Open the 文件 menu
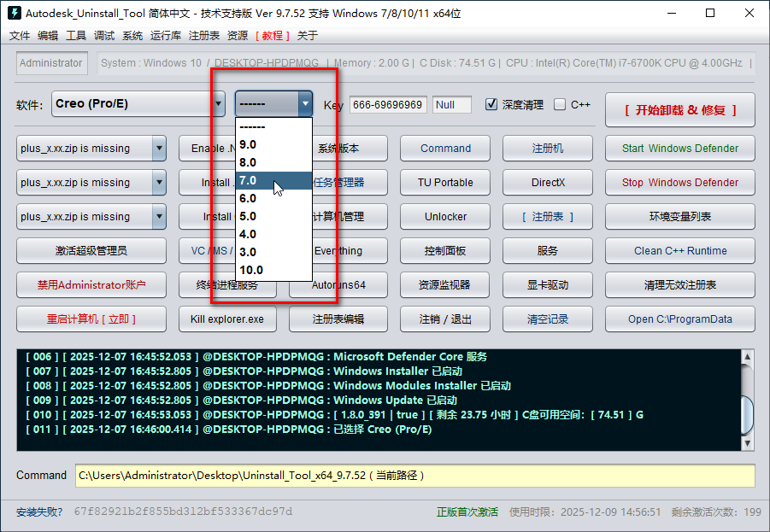Screen dimensions: 770x532 [x=20, y=35]
